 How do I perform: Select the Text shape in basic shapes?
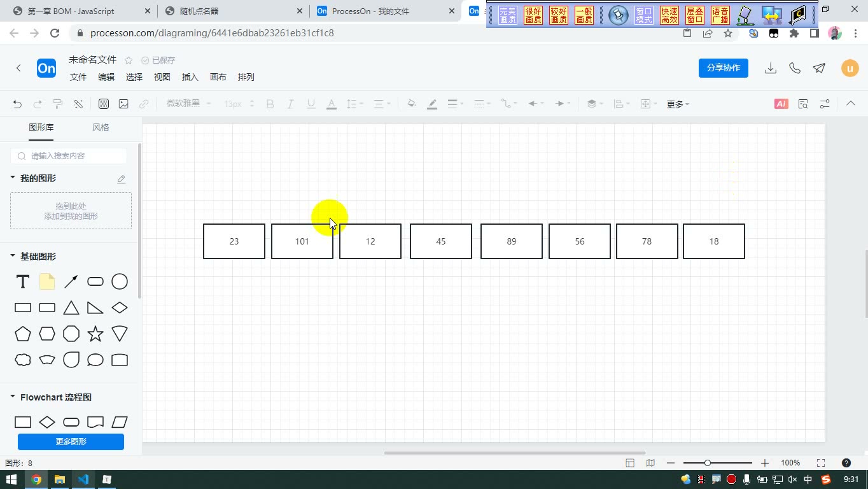(x=23, y=281)
